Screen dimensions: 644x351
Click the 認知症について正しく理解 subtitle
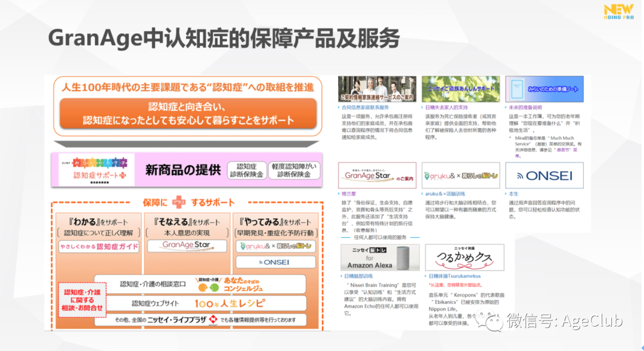tap(98, 233)
